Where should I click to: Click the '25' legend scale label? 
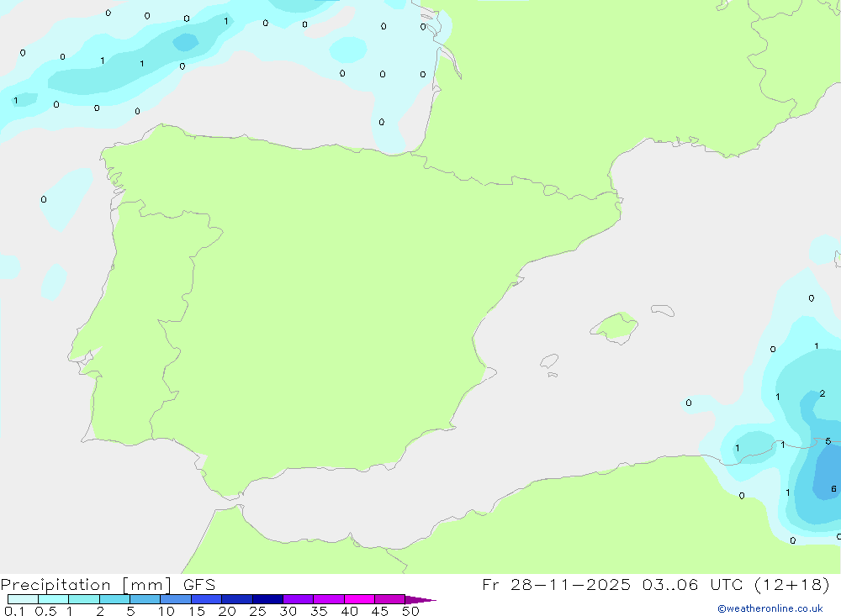point(257,611)
